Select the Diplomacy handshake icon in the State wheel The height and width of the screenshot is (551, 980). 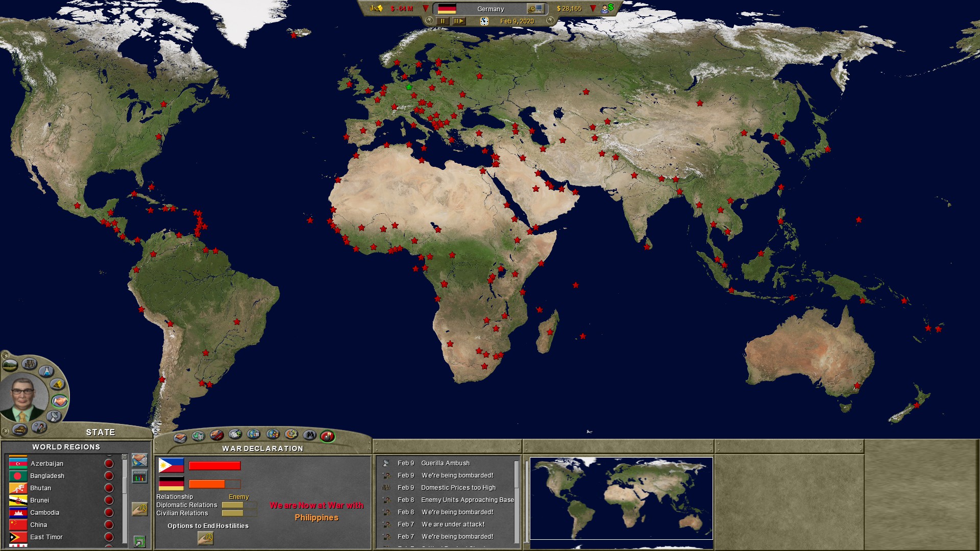click(59, 401)
